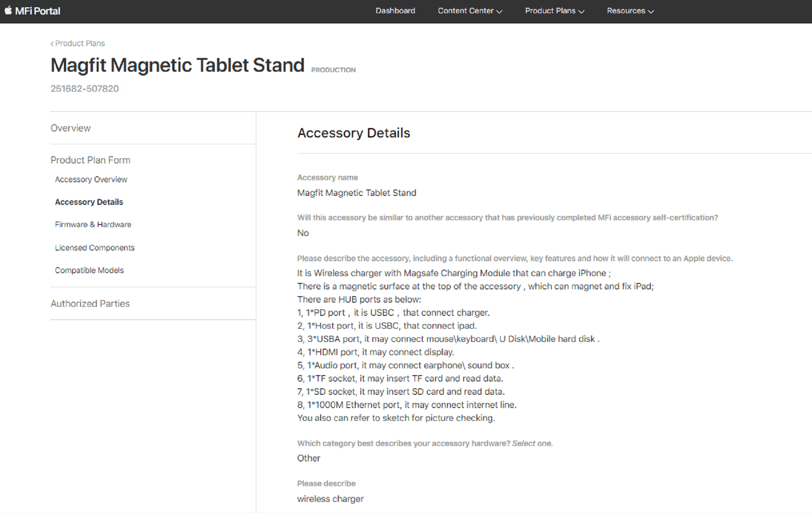
Task: Expand the Content Center dropdown
Action: click(470, 11)
